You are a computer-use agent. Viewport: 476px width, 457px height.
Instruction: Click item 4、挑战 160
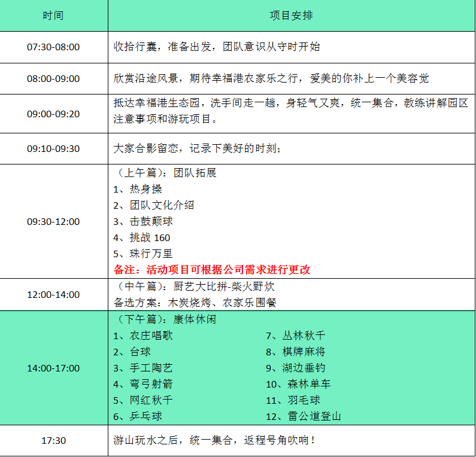tap(141, 237)
